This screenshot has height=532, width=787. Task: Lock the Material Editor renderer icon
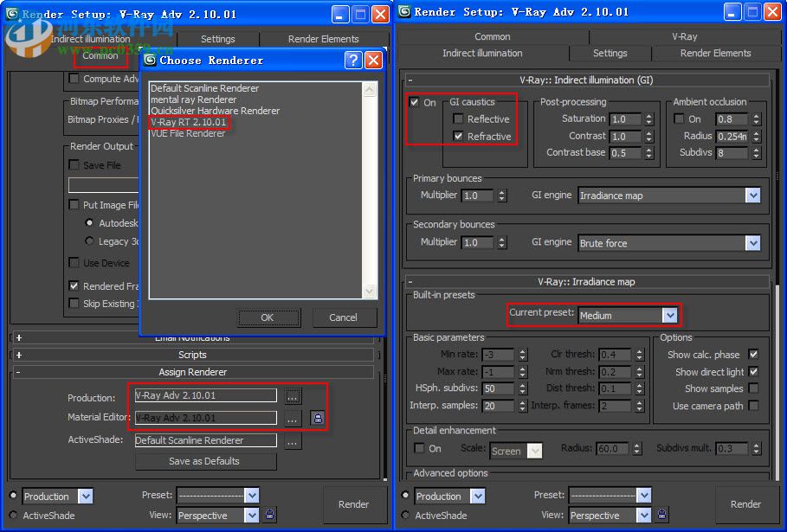coord(318,418)
